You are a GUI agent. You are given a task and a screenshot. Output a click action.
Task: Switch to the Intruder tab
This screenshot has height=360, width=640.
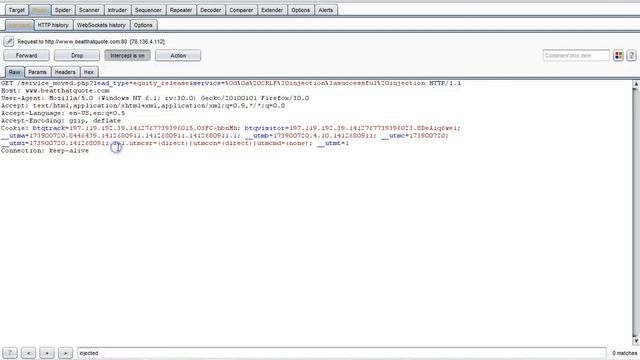click(x=117, y=10)
